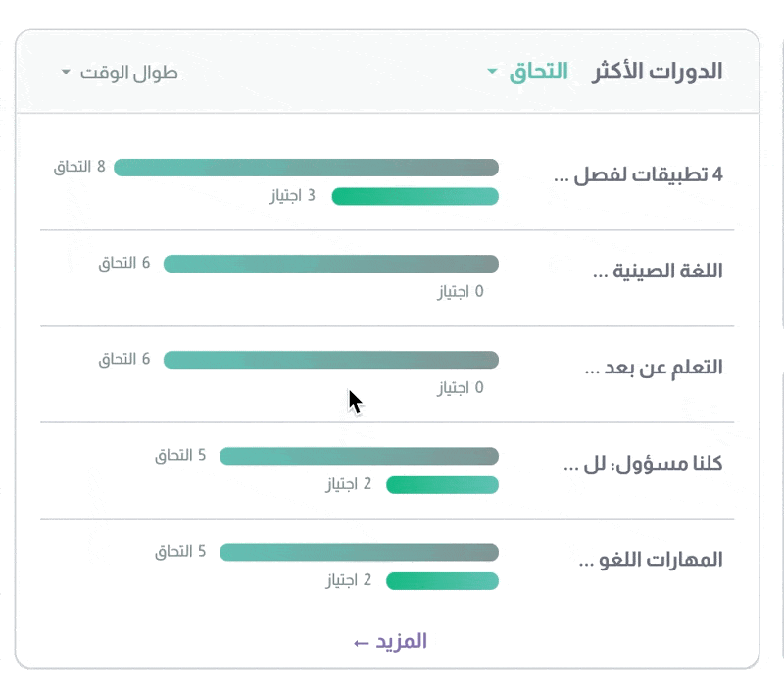Click كلنا مسؤول 5 التحاق bar
This screenshot has width=784, height=694.
point(359,456)
